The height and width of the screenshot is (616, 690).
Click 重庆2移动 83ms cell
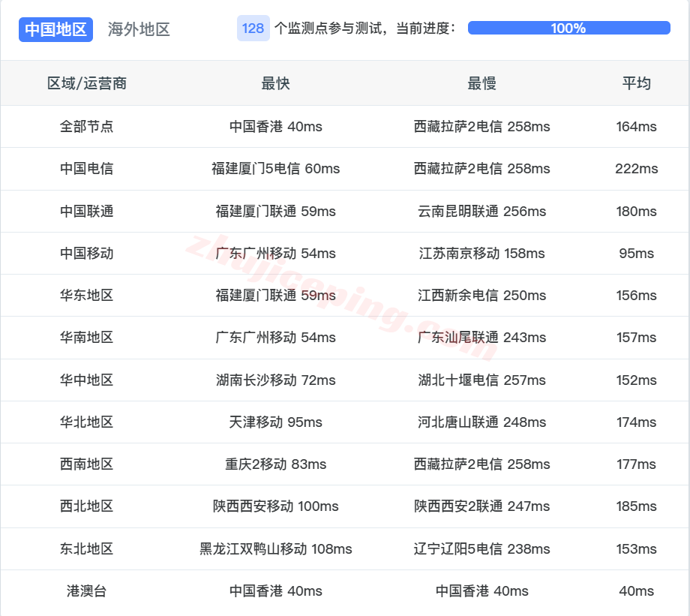275,464
